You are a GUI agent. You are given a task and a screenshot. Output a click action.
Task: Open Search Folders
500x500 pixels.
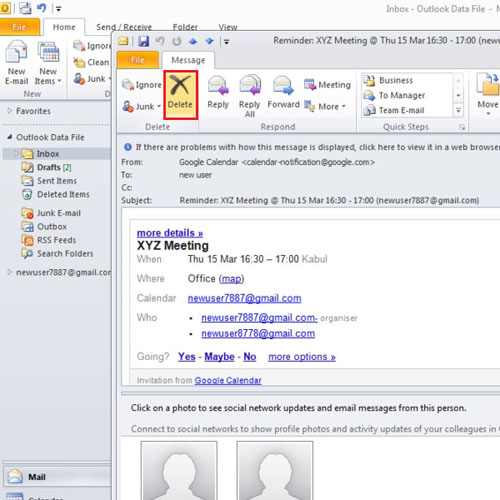(57, 254)
